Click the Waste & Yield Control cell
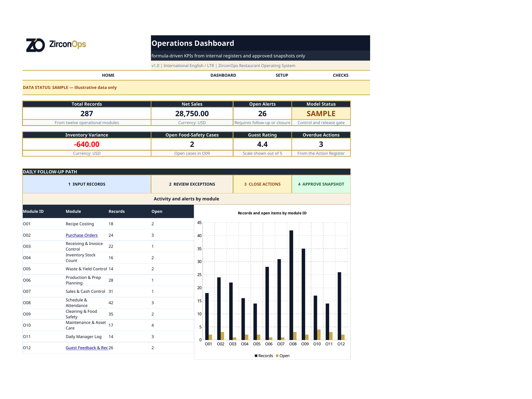This screenshot has width=532, height=399. point(86,269)
